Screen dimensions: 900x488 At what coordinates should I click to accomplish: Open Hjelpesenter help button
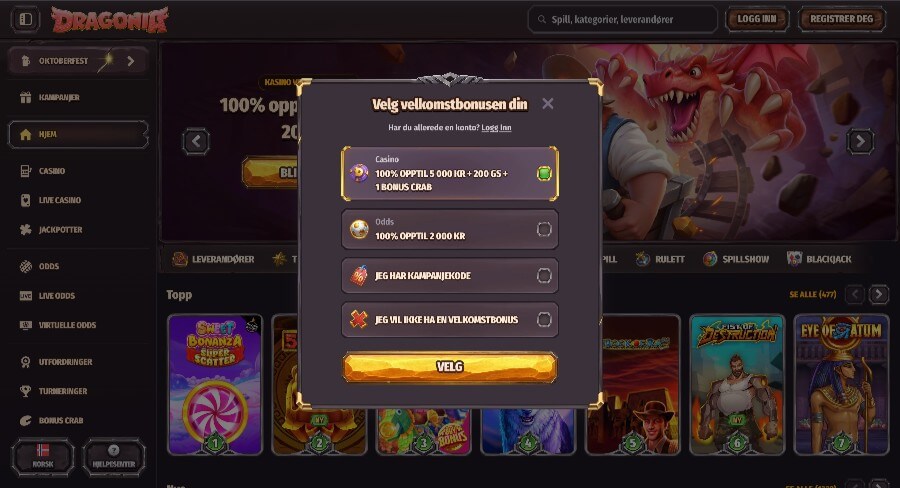click(x=114, y=457)
